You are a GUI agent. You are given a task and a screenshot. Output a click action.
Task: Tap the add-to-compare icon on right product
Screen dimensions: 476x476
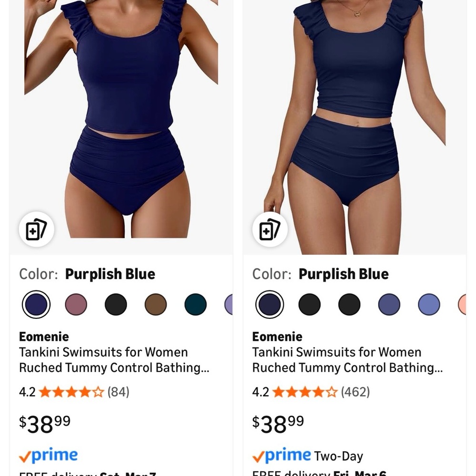[x=269, y=229]
